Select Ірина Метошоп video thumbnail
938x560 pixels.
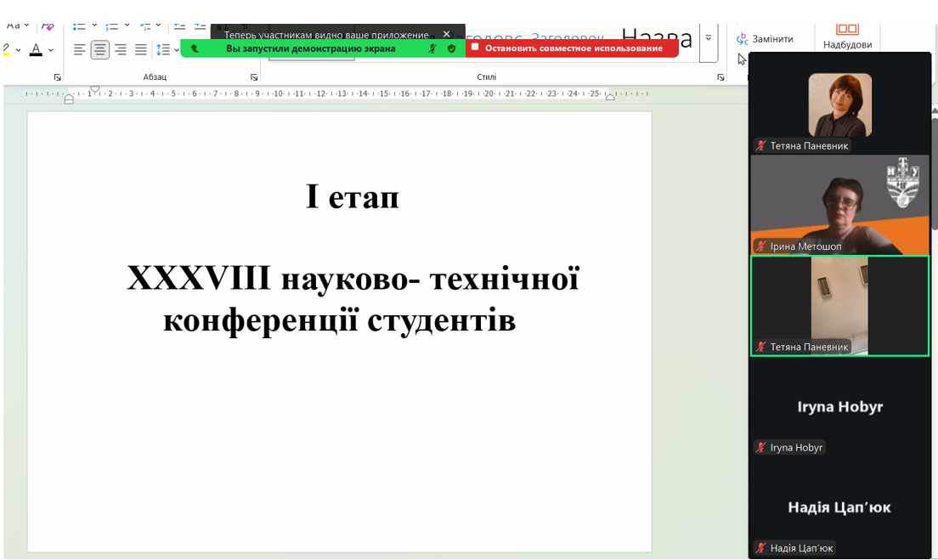[x=839, y=204]
